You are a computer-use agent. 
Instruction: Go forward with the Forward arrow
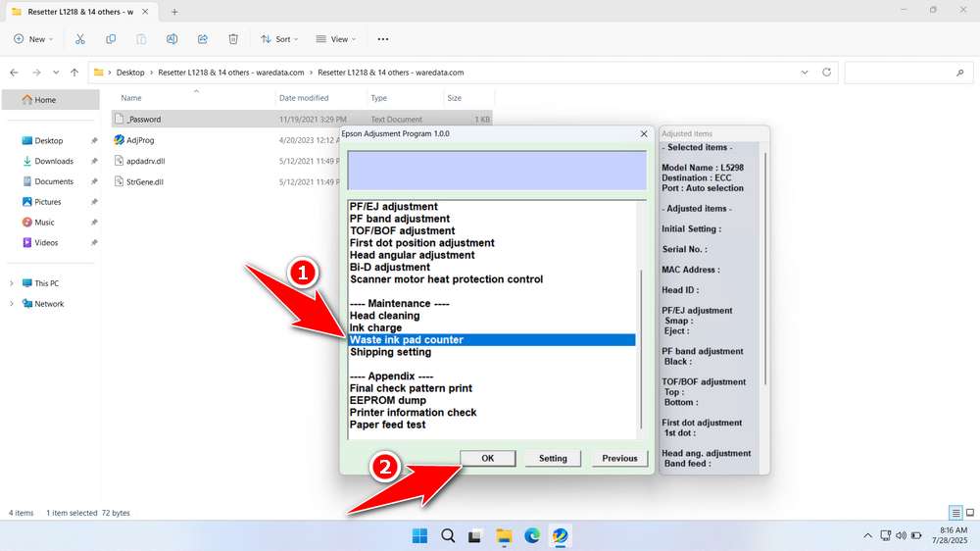point(36,73)
